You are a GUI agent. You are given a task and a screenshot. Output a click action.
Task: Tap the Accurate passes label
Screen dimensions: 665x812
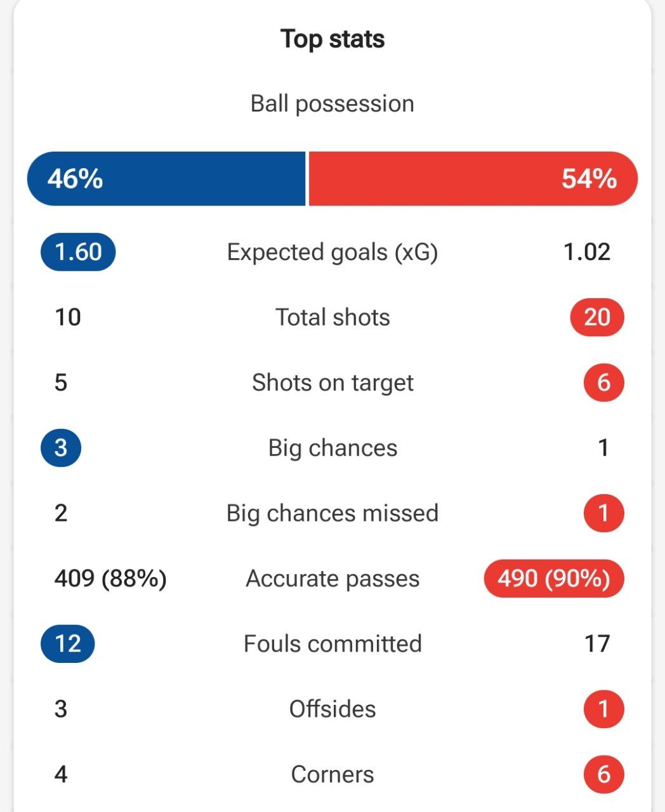(x=332, y=579)
